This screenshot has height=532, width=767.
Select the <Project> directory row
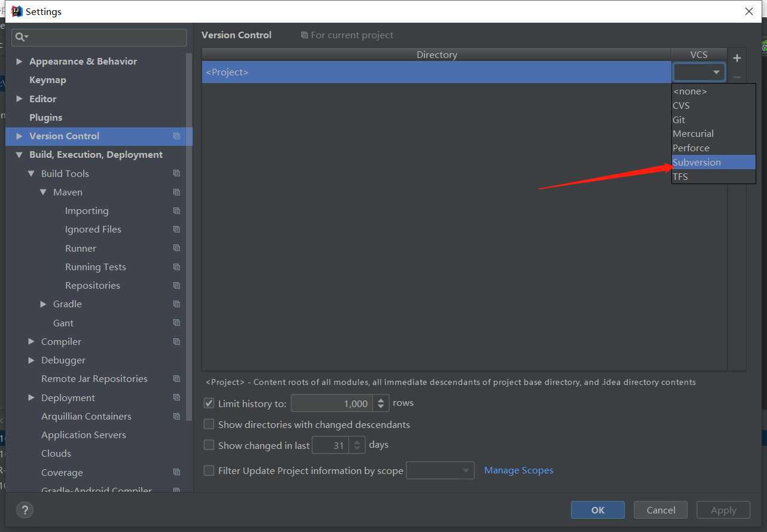tap(436, 72)
